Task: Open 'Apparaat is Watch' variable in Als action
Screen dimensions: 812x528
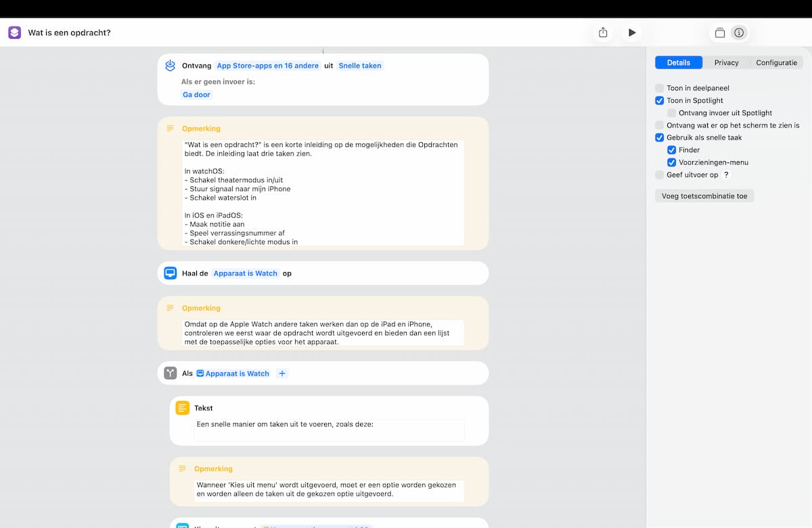Action: 233,374
